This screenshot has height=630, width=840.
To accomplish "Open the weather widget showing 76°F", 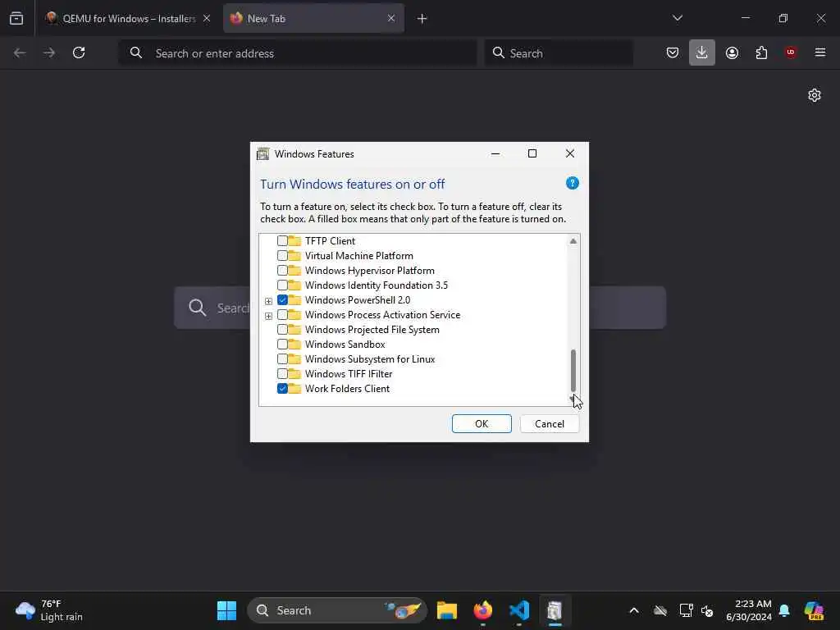I will click(x=49, y=610).
